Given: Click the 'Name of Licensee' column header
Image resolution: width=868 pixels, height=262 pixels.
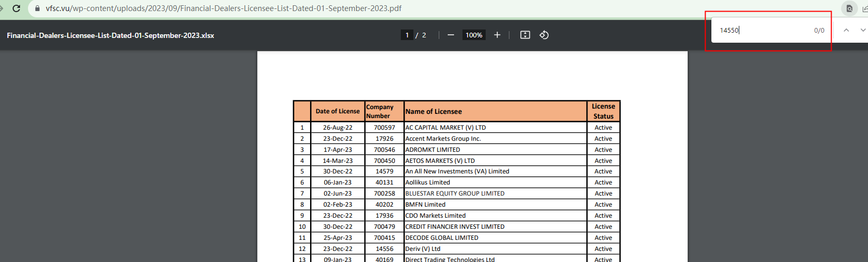Looking at the screenshot, I should (x=495, y=111).
